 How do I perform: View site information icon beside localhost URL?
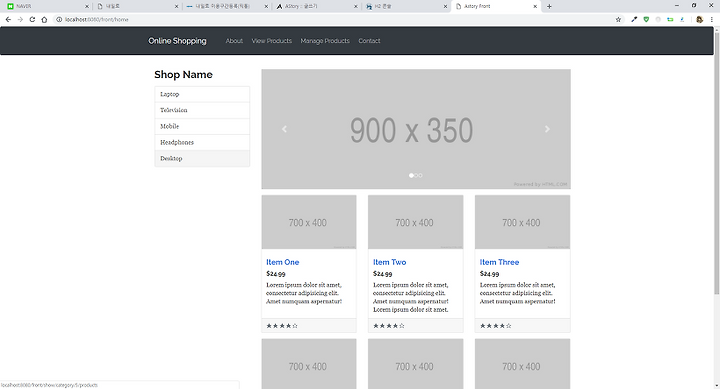pyautogui.click(x=59, y=19)
